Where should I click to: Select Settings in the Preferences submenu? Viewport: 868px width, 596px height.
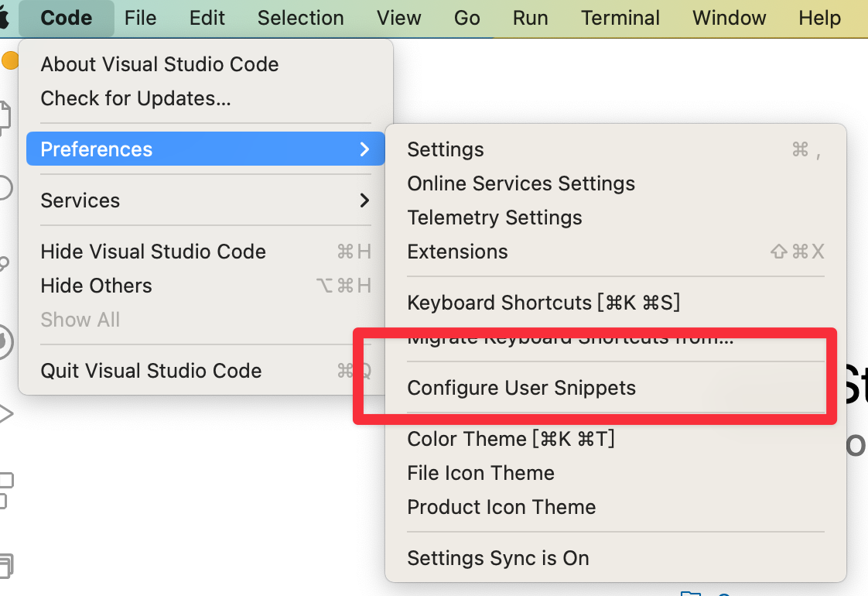[x=446, y=149]
